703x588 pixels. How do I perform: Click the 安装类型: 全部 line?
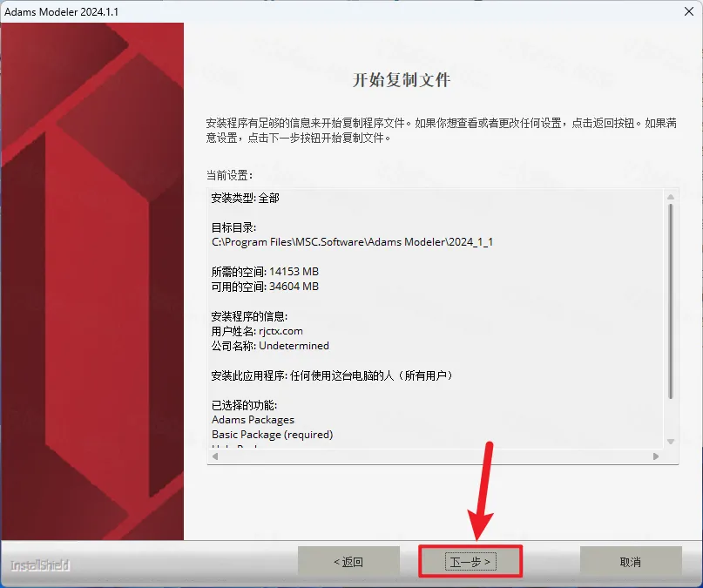245,198
